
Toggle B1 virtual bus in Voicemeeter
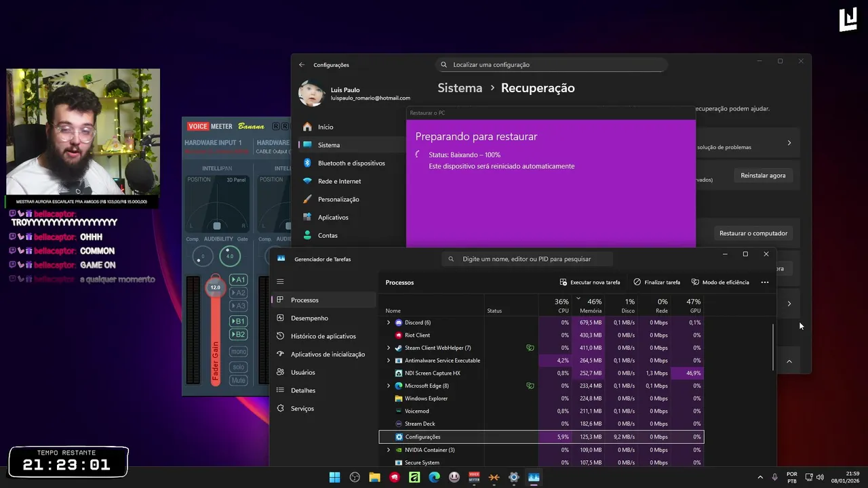coord(238,321)
